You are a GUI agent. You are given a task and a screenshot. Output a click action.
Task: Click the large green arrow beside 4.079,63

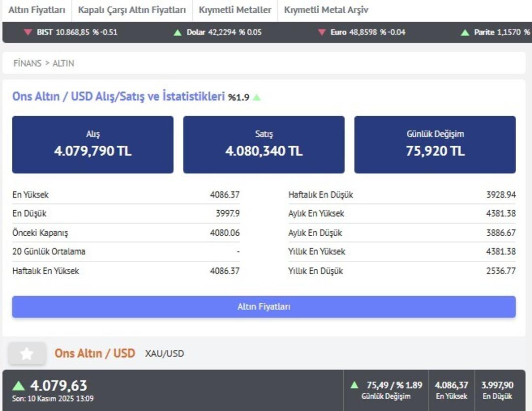click(19, 385)
